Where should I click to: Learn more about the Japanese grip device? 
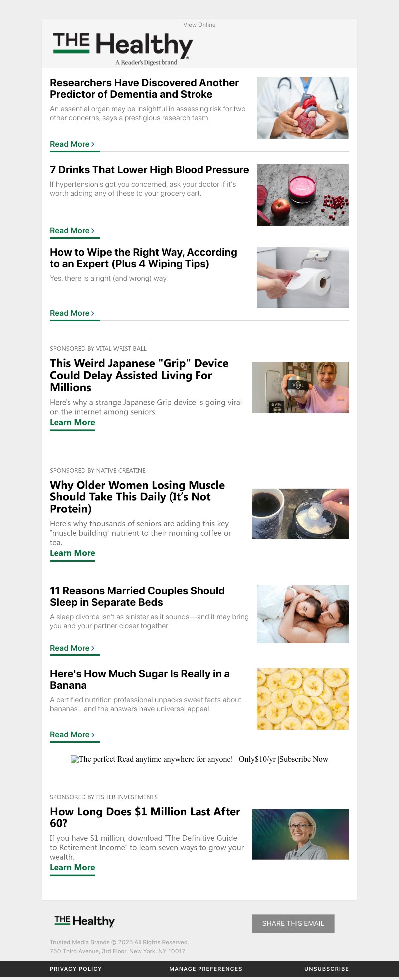(x=72, y=423)
